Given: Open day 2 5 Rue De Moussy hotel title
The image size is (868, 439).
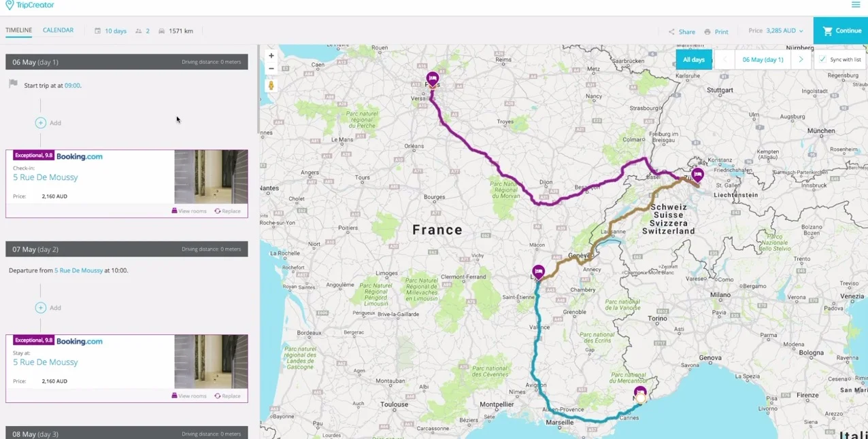Looking at the screenshot, I should (x=46, y=362).
